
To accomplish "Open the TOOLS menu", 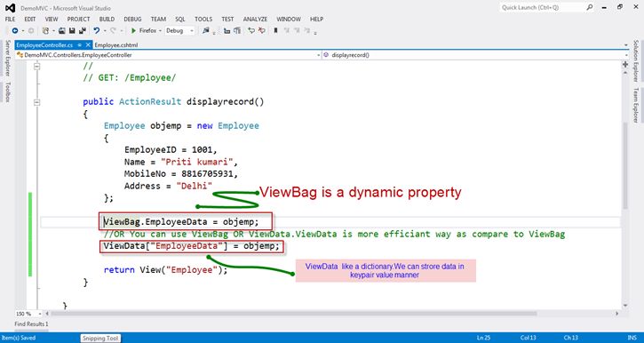I will pyautogui.click(x=203, y=19).
